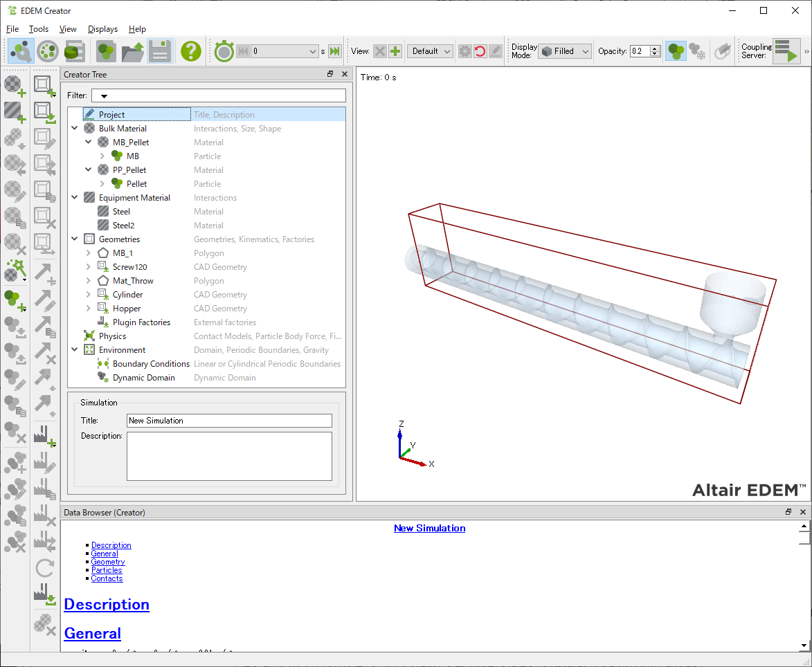Click the simulation Title input field
Screen dimensions: 812x667
point(229,421)
